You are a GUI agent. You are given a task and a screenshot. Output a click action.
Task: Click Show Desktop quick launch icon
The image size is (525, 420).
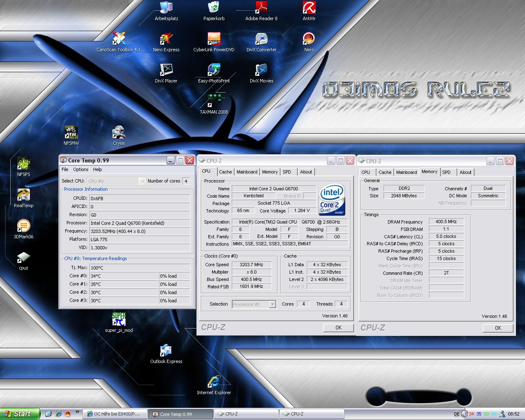[48, 414]
